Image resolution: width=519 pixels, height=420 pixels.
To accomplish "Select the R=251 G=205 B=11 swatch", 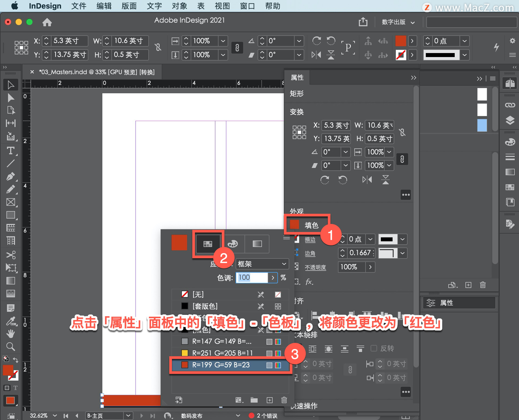I will point(222,353).
